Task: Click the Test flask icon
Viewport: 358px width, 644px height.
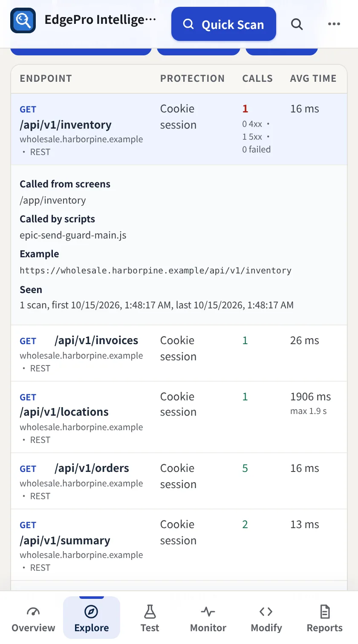Action: point(150,612)
